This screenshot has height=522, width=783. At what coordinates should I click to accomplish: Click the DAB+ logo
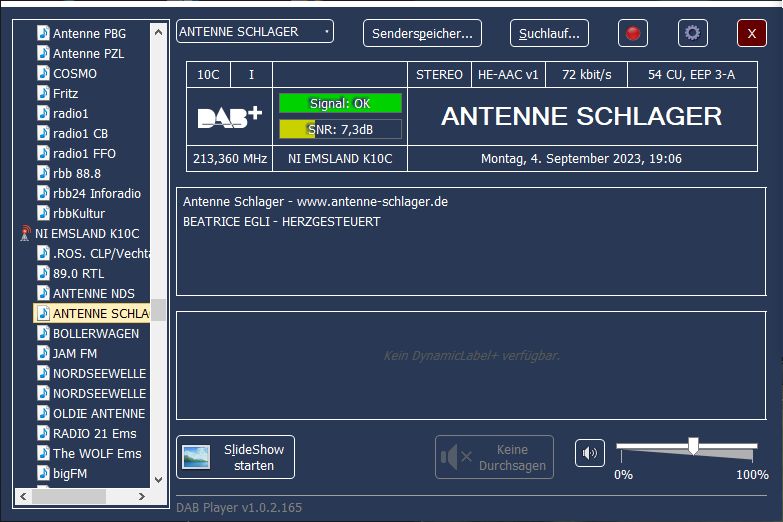click(x=229, y=117)
